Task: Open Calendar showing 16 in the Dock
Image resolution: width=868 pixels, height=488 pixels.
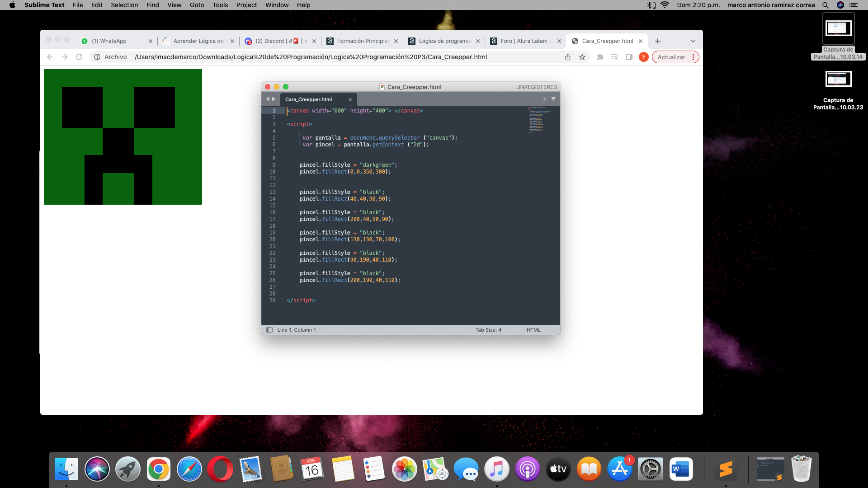Action: point(312,469)
